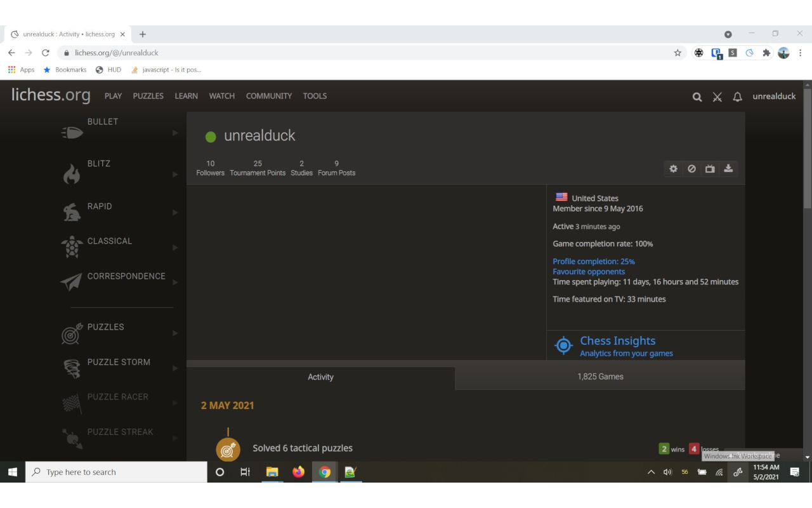812x508 pixels.
Task: Click the S extension icon
Action: pyautogui.click(x=733, y=53)
